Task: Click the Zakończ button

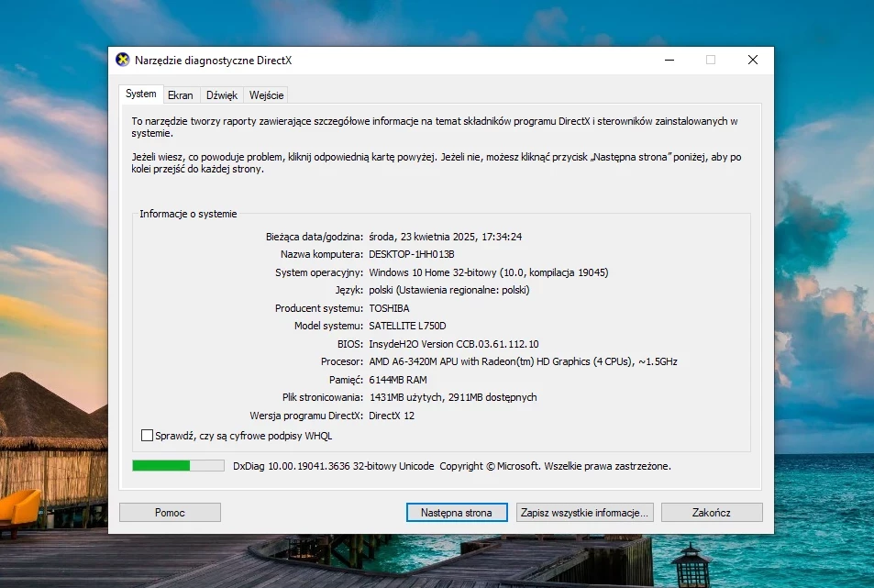Action: pos(712,512)
